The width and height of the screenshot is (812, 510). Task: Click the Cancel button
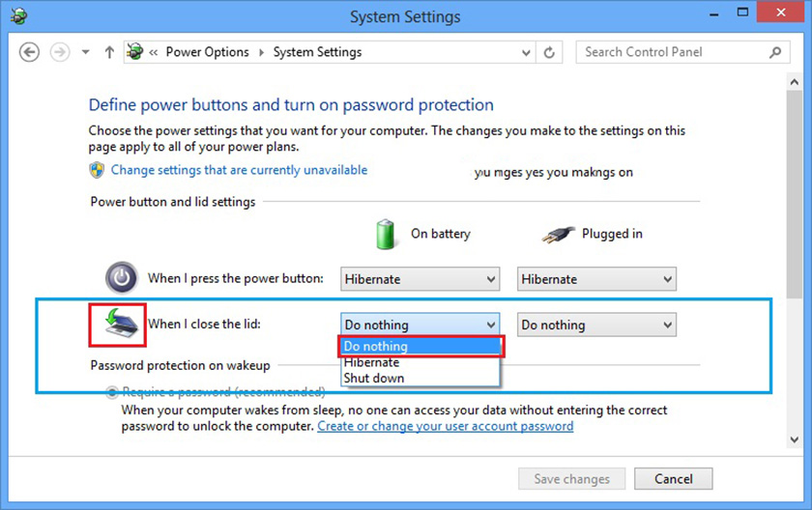pyautogui.click(x=673, y=478)
